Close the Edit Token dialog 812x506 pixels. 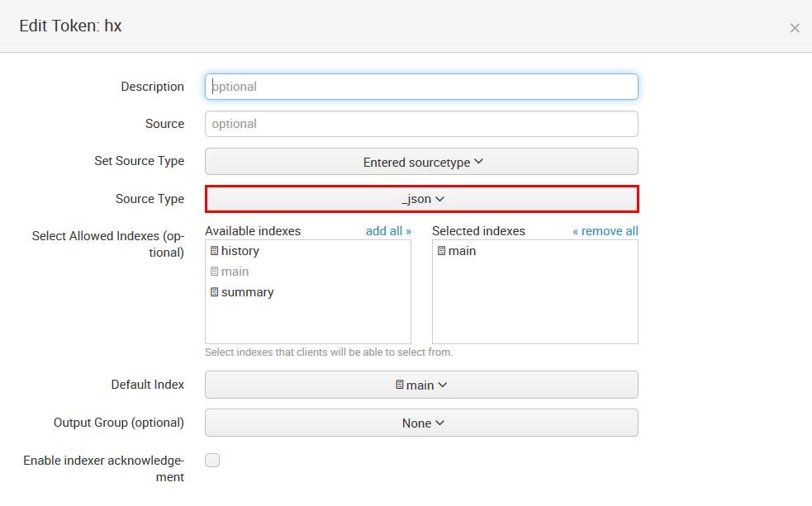(x=795, y=27)
